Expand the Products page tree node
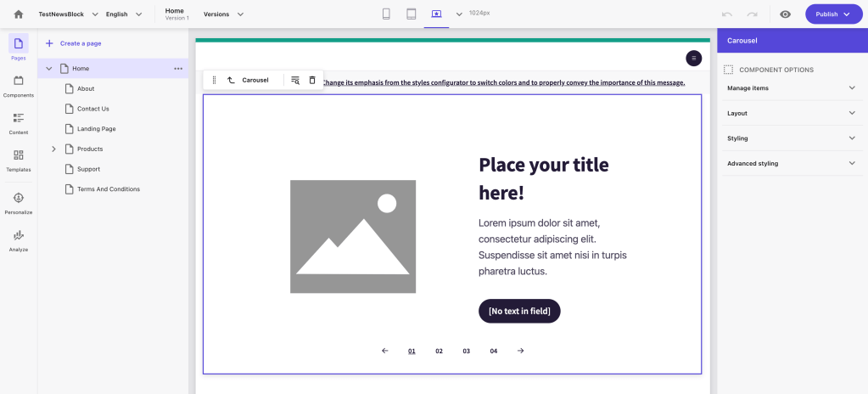The width and height of the screenshot is (868, 394). point(53,149)
